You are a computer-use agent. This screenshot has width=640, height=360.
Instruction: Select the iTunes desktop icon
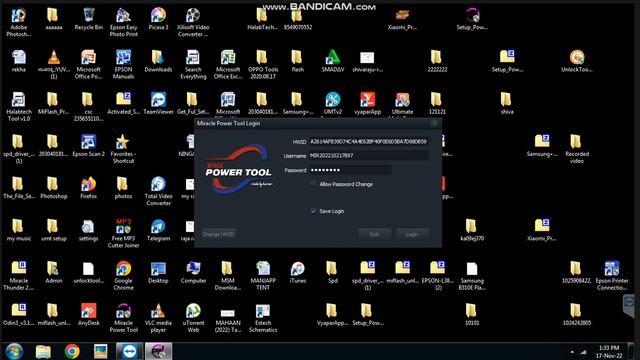(298, 272)
